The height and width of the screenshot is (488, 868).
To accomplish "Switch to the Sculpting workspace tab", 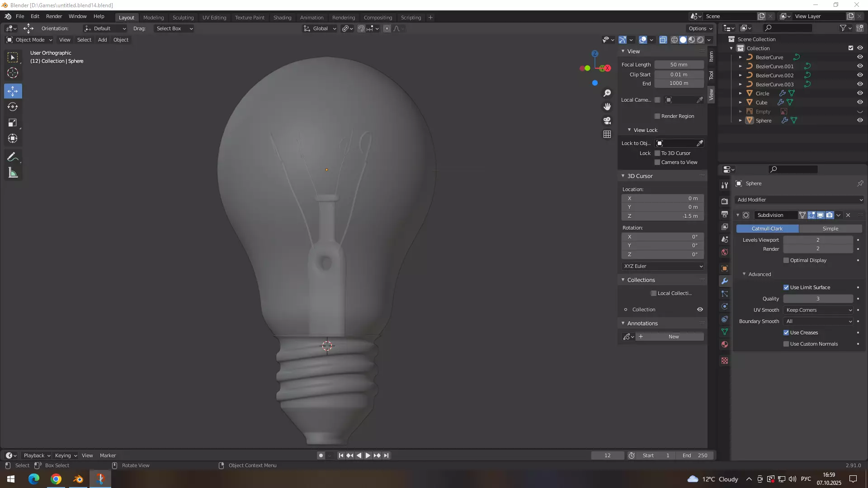I will (x=183, y=18).
